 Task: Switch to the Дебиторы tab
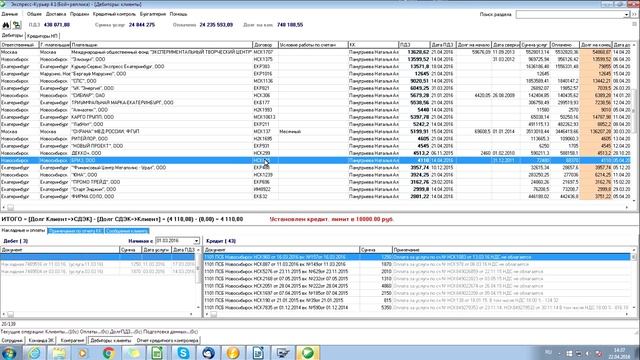(x=12, y=36)
